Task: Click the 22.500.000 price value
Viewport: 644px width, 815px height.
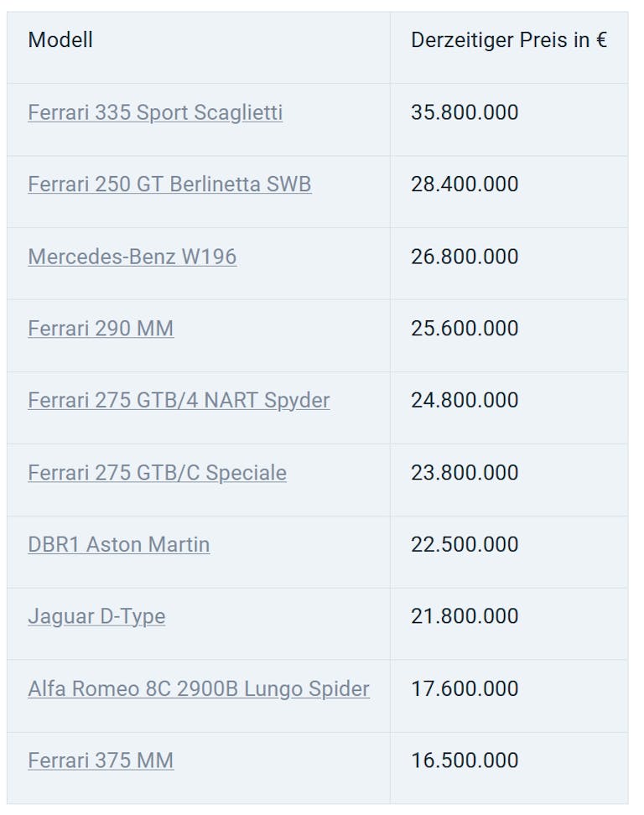Action: tap(465, 545)
